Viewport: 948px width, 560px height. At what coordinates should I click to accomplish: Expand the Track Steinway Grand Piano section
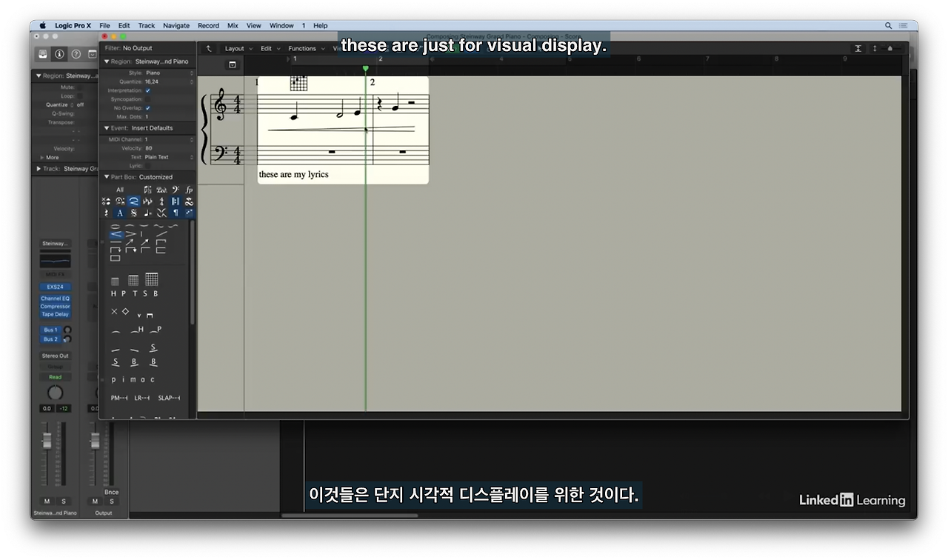(x=39, y=169)
